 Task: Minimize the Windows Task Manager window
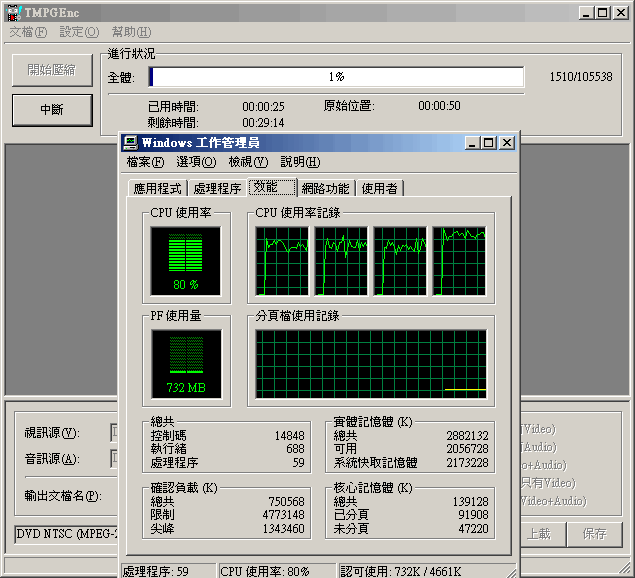(x=472, y=143)
